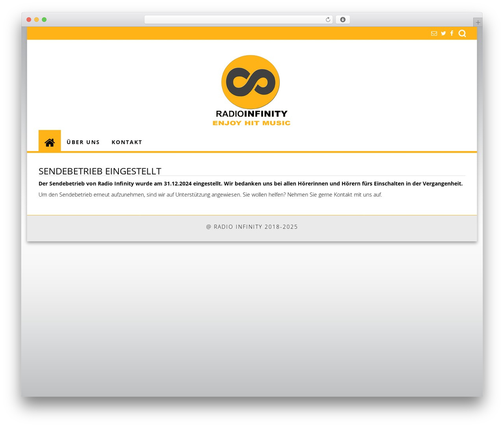Click the browser reload icon
The image size is (504, 427).
click(x=328, y=20)
